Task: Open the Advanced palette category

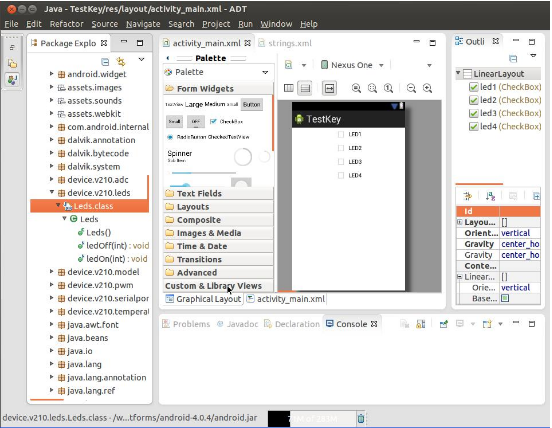Action: 218,273
